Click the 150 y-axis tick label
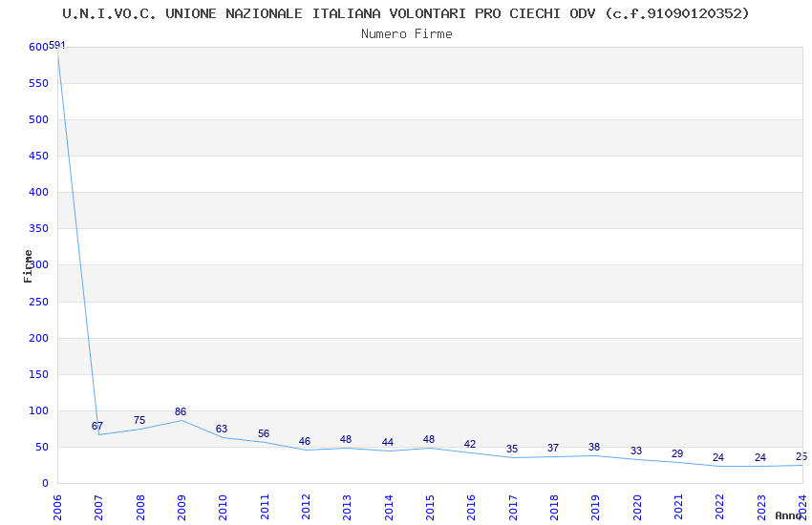Image resolution: width=812 pixels, height=525 pixels. (x=38, y=374)
